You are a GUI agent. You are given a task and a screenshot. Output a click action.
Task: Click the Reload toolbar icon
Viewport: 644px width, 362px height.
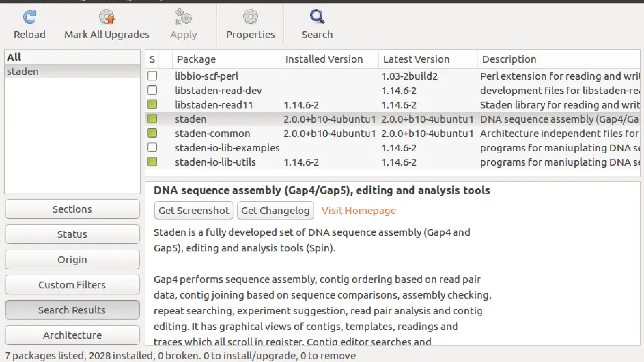(29, 17)
